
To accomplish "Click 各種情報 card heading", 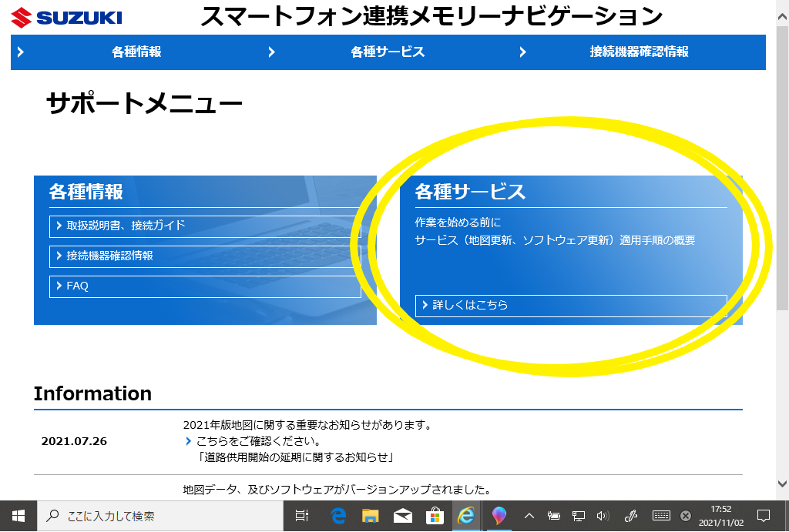I will pyautogui.click(x=86, y=192).
